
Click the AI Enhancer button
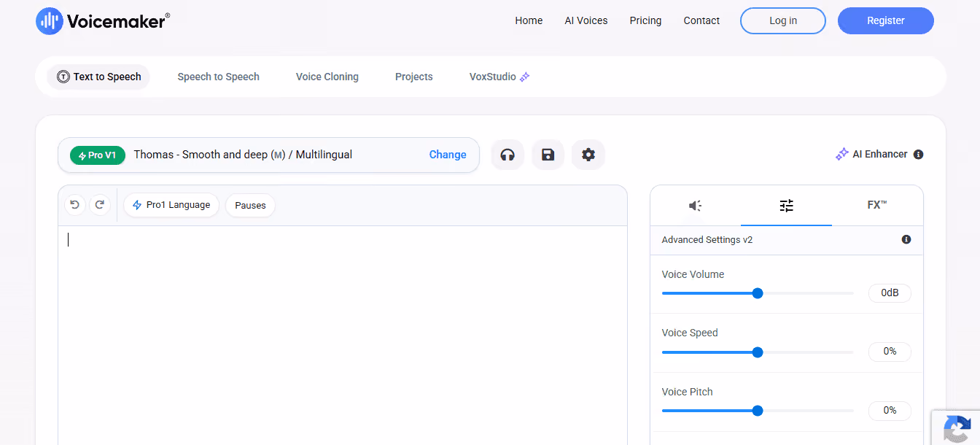pos(871,155)
